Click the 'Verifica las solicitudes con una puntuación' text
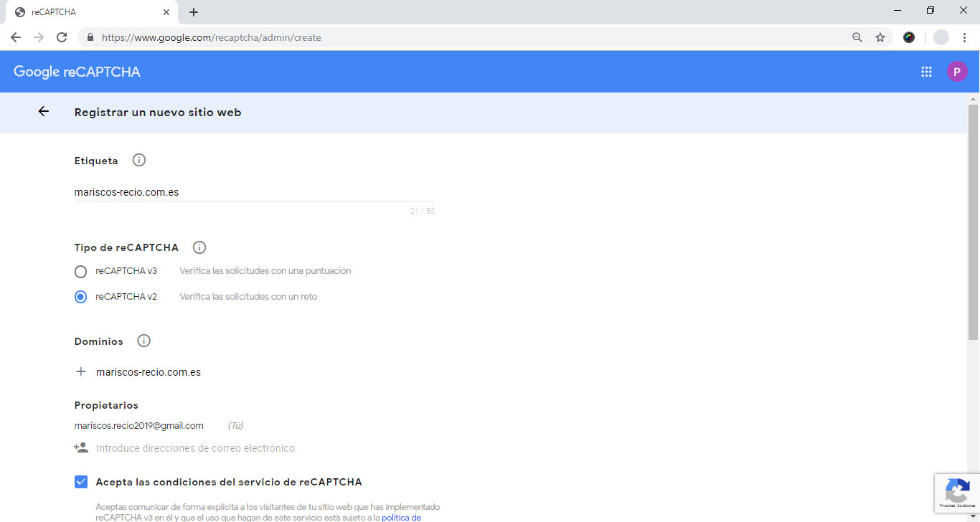Image resolution: width=980 pixels, height=522 pixels. [x=265, y=271]
